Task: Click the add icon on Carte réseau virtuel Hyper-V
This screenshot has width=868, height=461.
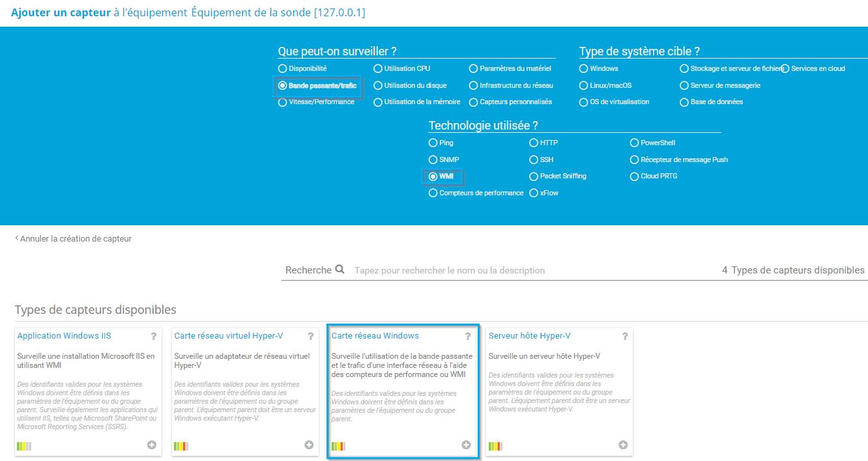Action: click(x=309, y=445)
